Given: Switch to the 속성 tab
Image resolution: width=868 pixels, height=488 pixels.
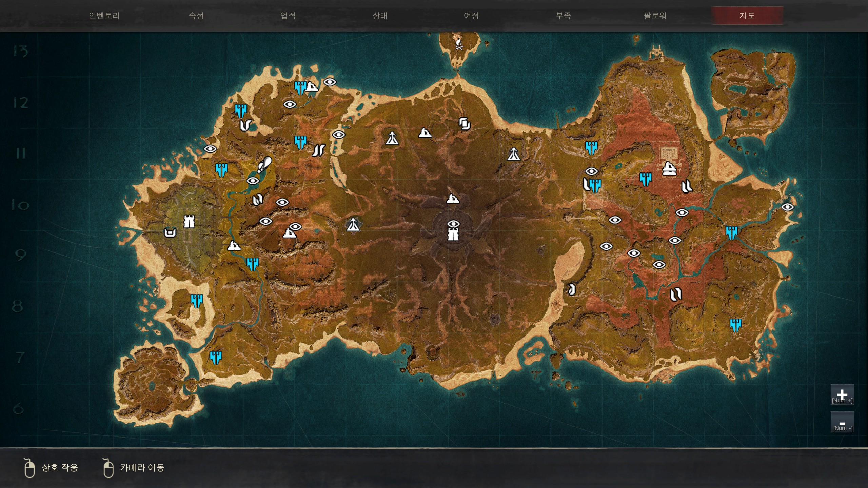Looking at the screenshot, I should [196, 16].
